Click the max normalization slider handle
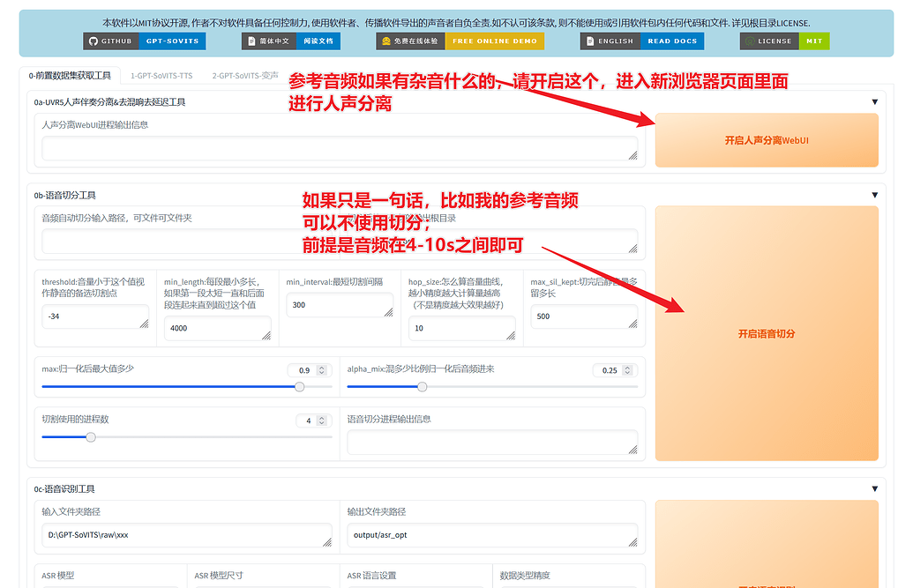Viewport: 913px width, 588px height. point(300,387)
